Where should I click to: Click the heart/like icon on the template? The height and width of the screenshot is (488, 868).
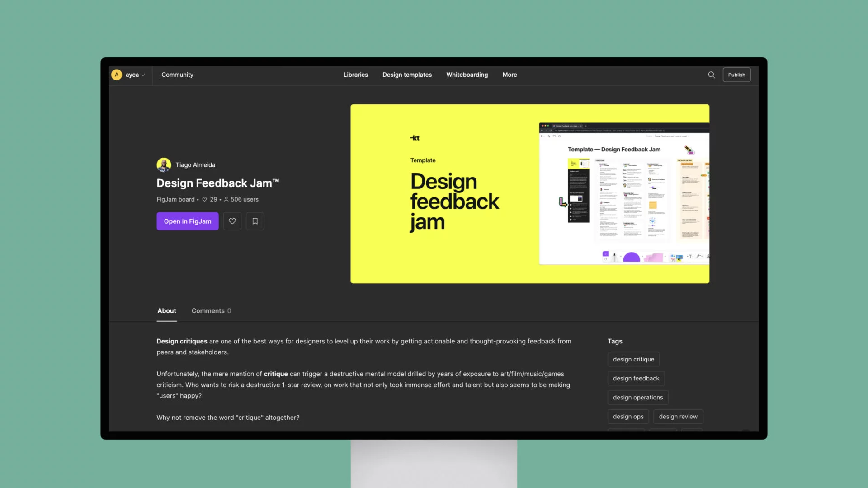(x=232, y=221)
